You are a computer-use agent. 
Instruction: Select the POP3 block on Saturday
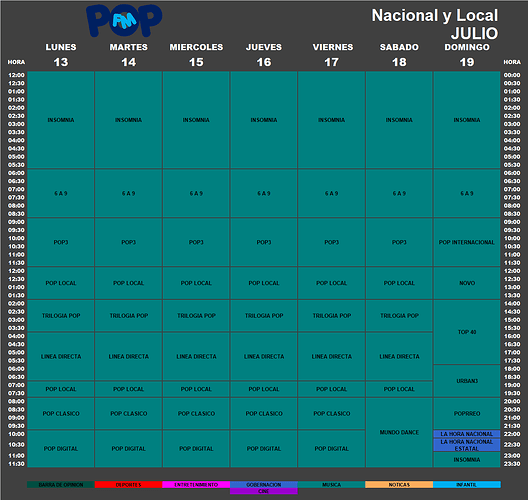click(399, 242)
